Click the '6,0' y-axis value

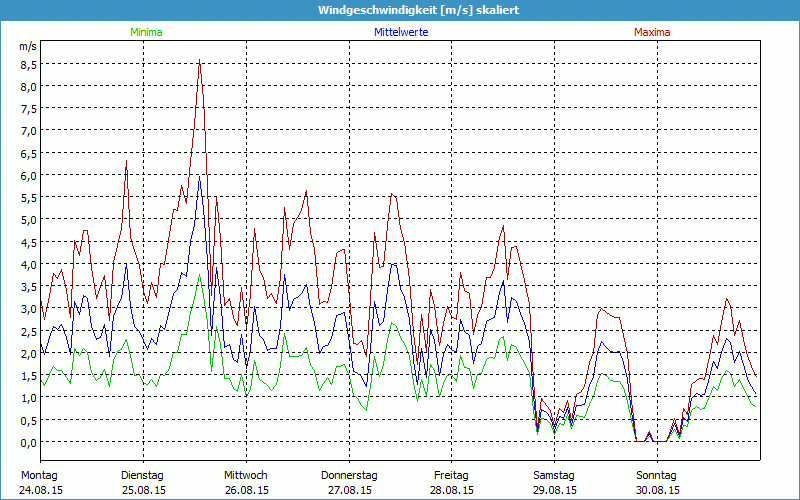coord(29,176)
